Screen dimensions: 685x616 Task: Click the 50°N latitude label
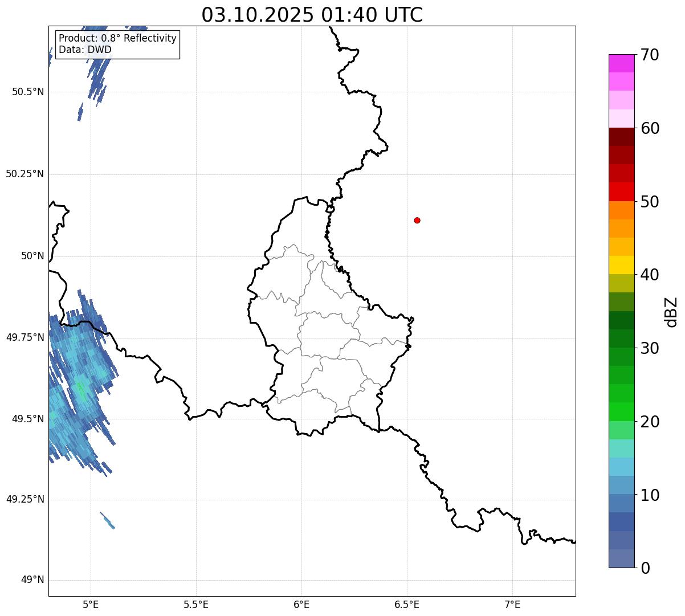pyautogui.click(x=32, y=256)
